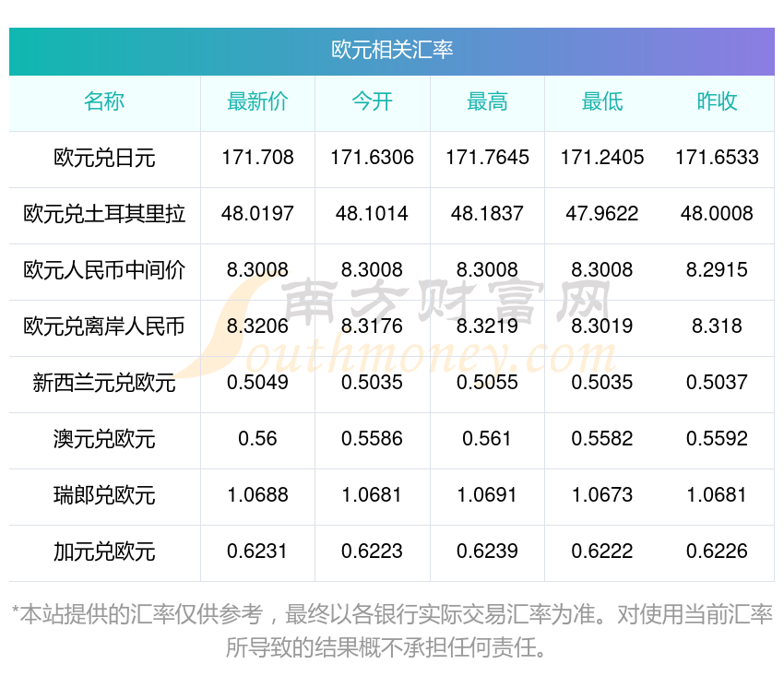Select the previous close 0.5037
The width and height of the screenshot is (784, 676).
(717, 383)
